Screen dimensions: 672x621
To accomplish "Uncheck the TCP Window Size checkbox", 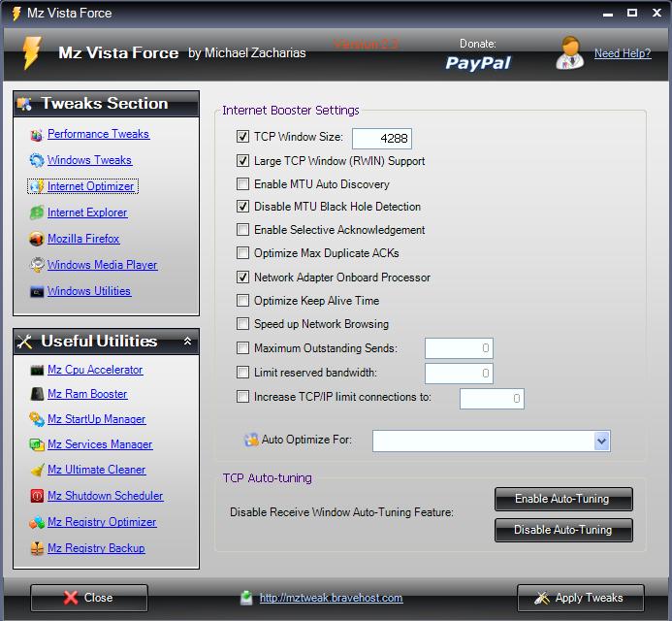I will point(243,137).
